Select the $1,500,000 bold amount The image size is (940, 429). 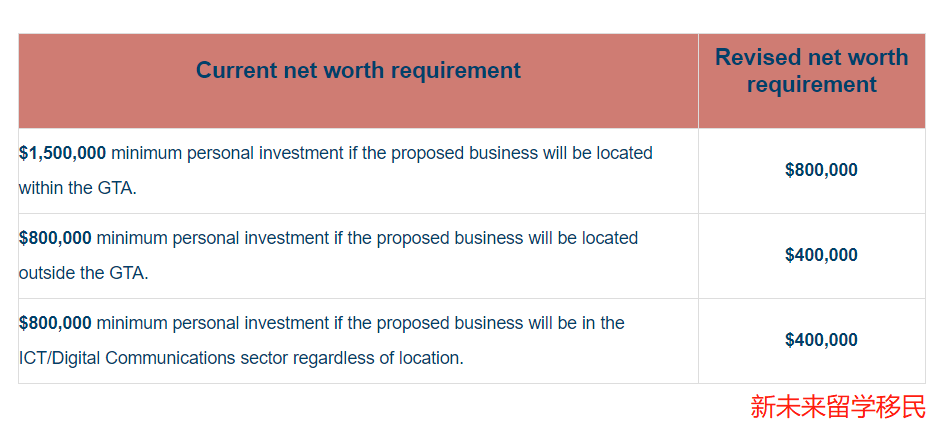(x=62, y=153)
